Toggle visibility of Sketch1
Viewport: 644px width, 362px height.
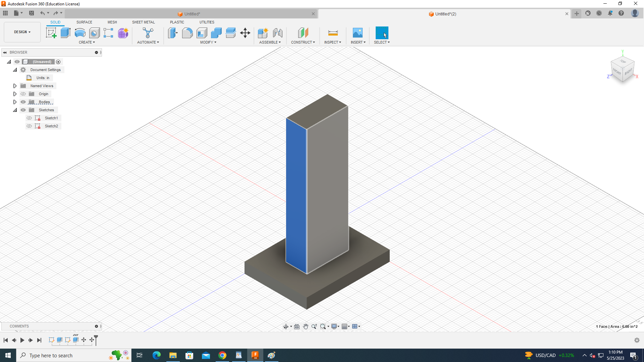[x=29, y=118]
